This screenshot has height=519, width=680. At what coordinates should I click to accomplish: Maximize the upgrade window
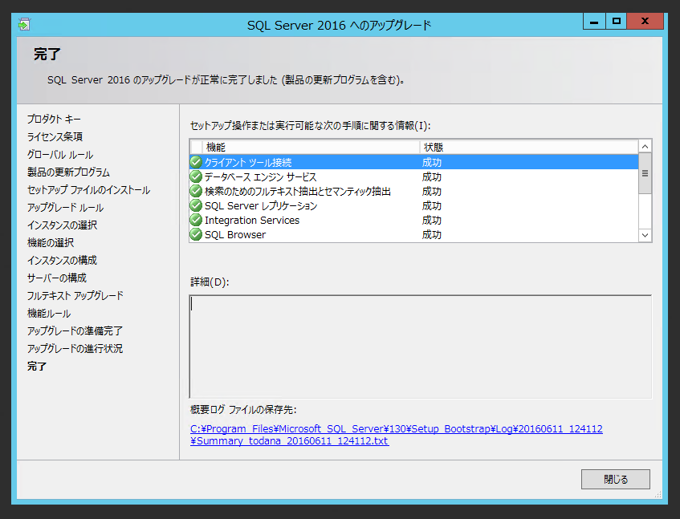pyautogui.click(x=616, y=21)
